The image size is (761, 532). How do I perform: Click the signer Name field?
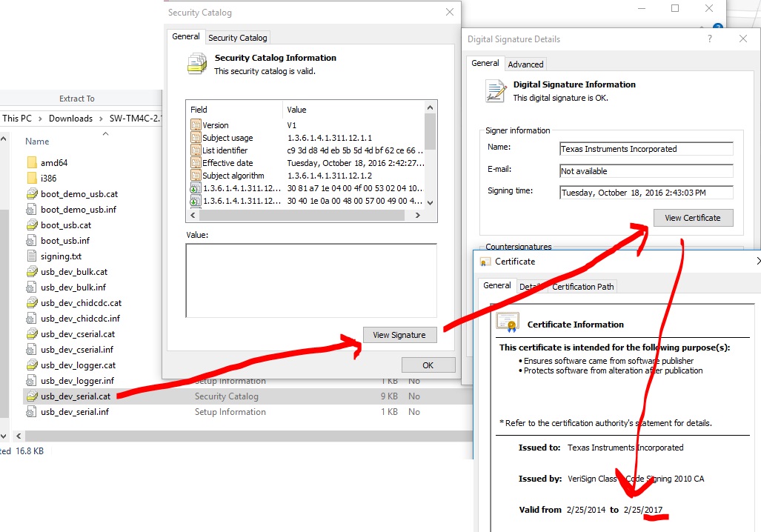(x=646, y=149)
